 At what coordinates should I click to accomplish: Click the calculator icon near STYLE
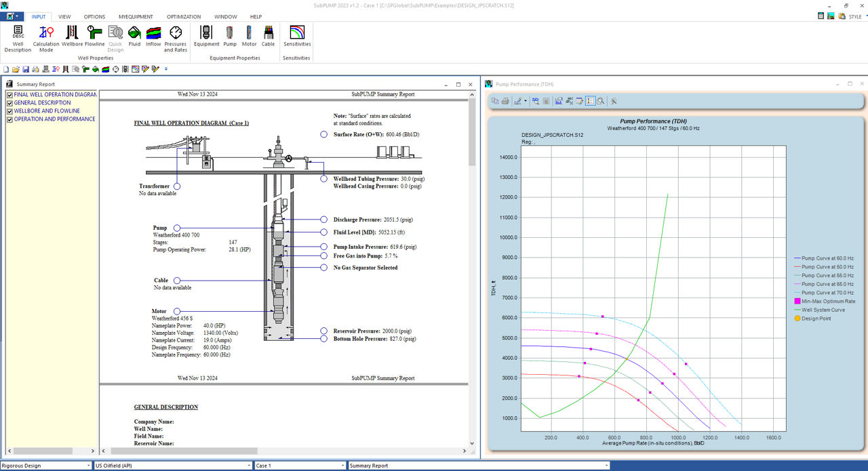[821, 16]
